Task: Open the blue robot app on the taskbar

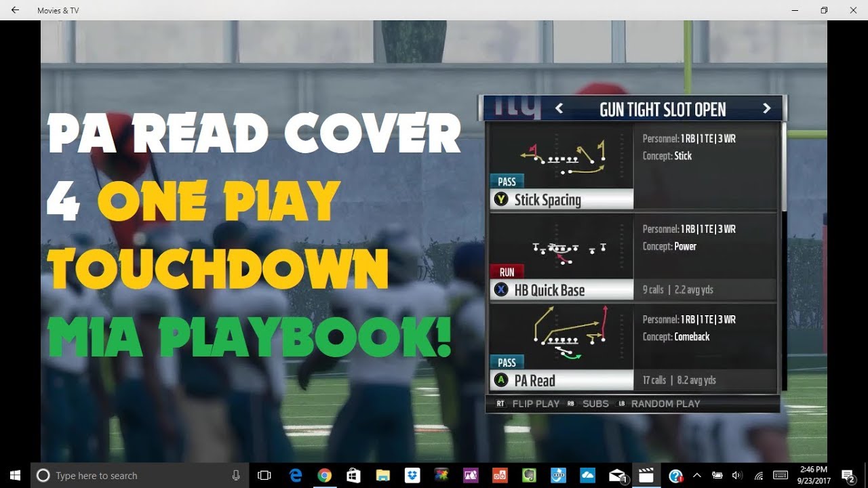Action: point(558,475)
